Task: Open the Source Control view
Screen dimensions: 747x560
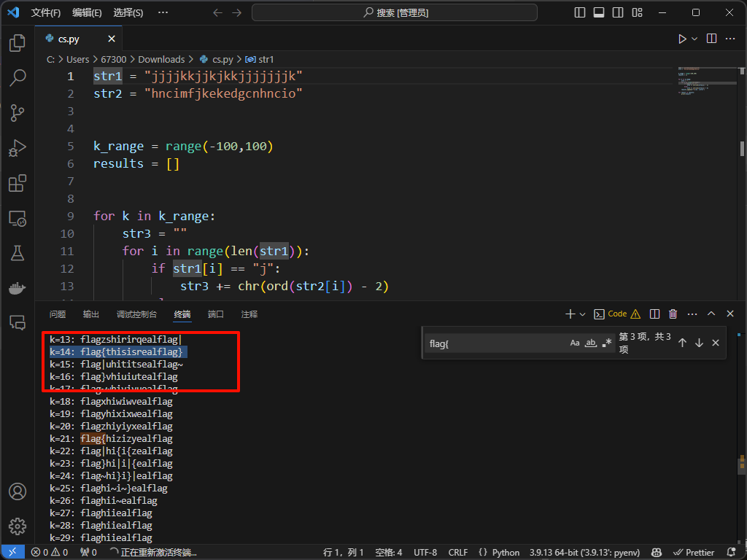Action: (18, 113)
